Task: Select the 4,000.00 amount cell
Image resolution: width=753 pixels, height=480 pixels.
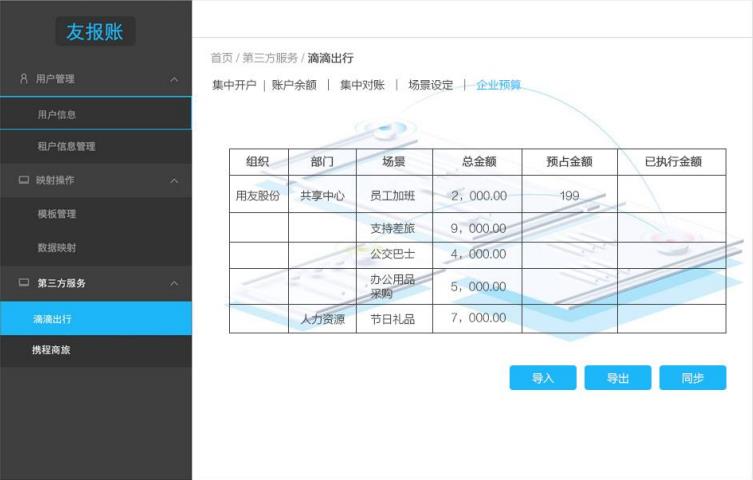Action: [477, 255]
